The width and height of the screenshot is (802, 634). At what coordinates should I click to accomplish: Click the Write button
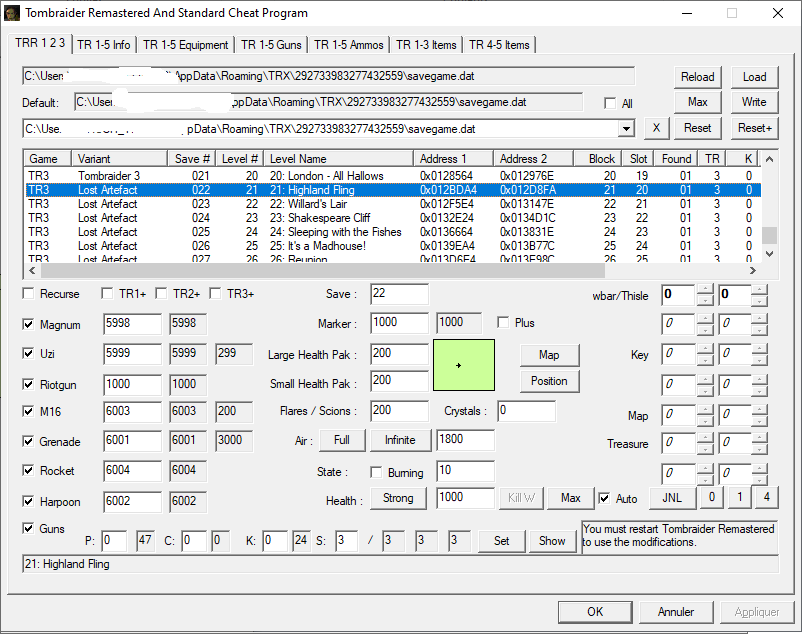pyautogui.click(x=754, y=102)
